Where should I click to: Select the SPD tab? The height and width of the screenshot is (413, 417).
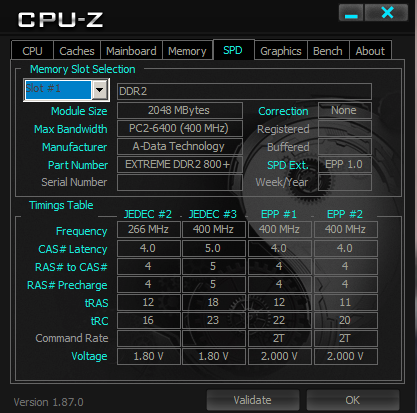point(233,50)
